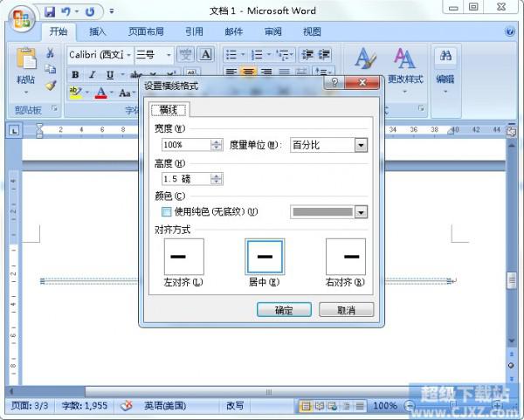Select 左对齐 alignment option

[x=183, y=257]
